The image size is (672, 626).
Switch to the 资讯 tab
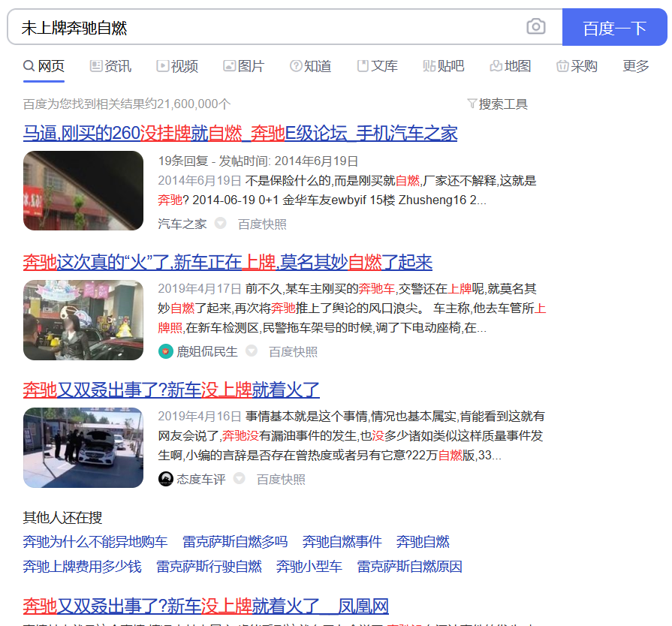tap(110, 66)
